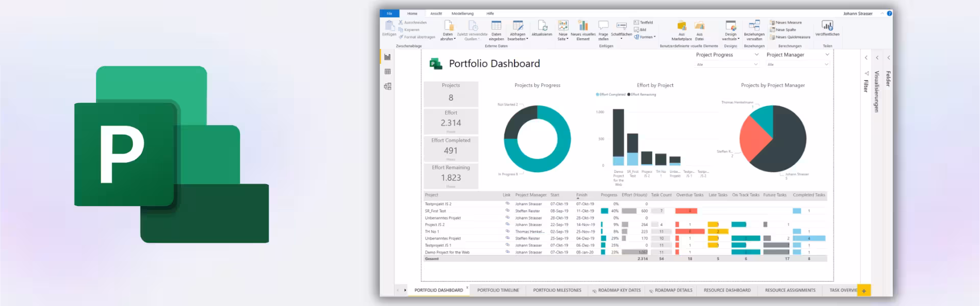Open Daten abrufen dropdown
The image size is (980, 306).
pos(448,31)
